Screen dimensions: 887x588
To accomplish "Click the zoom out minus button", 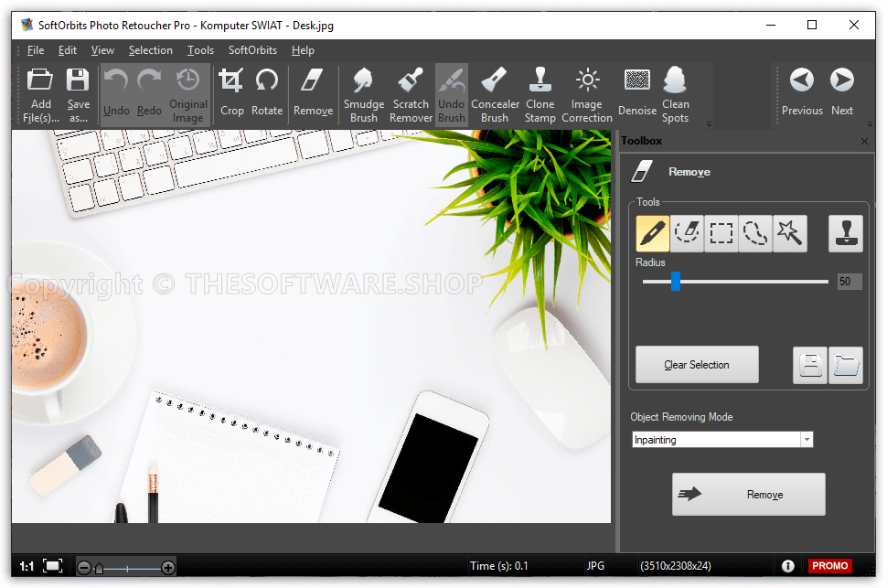I will (x=84, y=568).
